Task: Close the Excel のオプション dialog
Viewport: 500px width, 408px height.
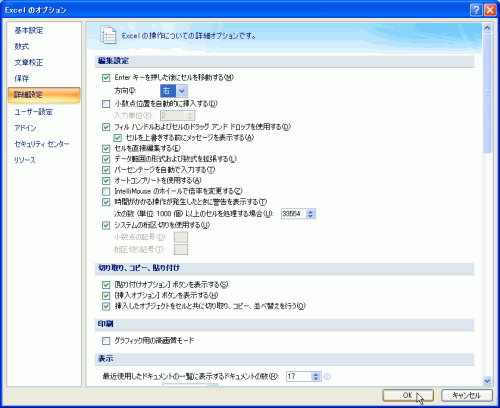Action: pyautogui.click(x=490, y=10)
